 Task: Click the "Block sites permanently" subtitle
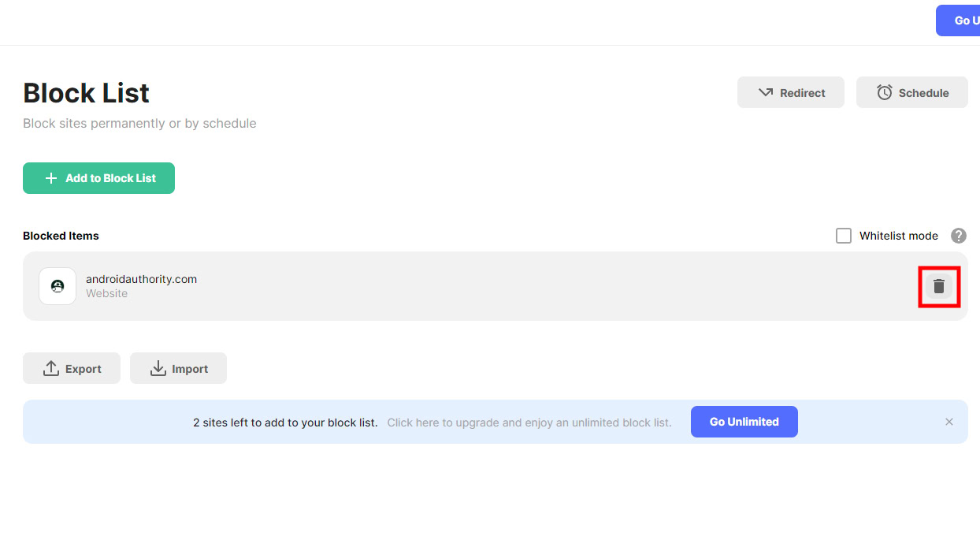click(x=139, y=123)
